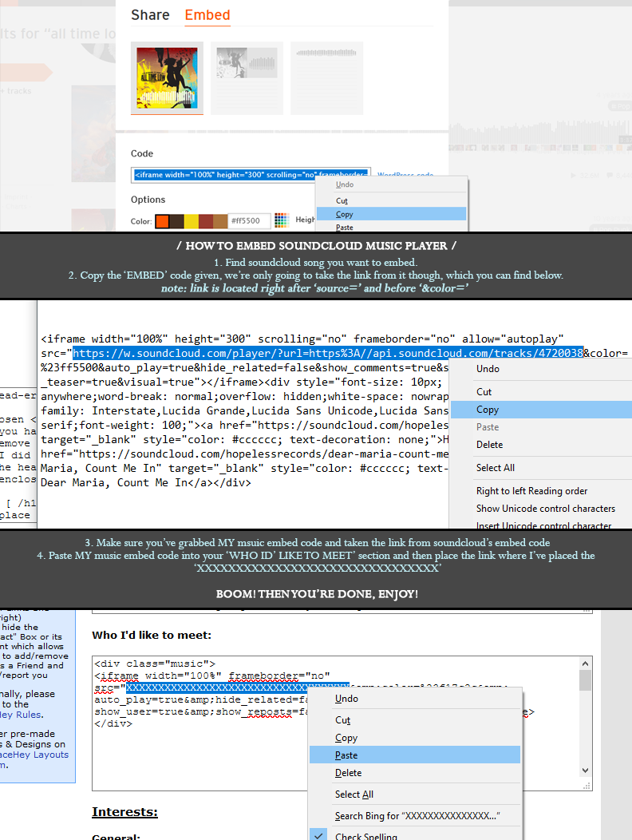Viewport: 632px width, 840px height.
Task: Choose Show Unicode control characters
Action: [542, 509]
